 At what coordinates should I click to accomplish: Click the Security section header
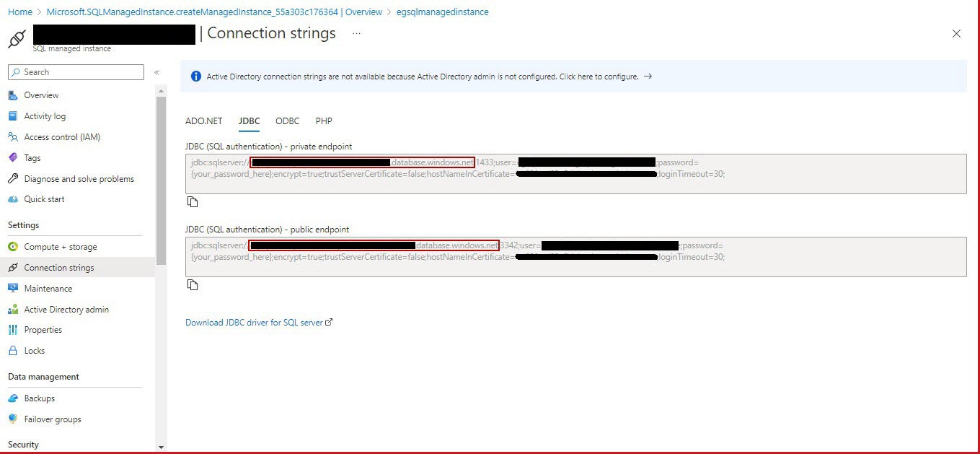24,445
